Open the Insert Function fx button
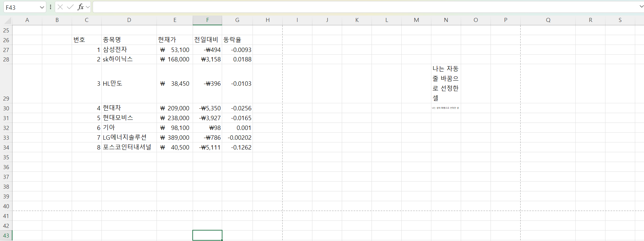The image size is (644, 241). pos(80,7)
